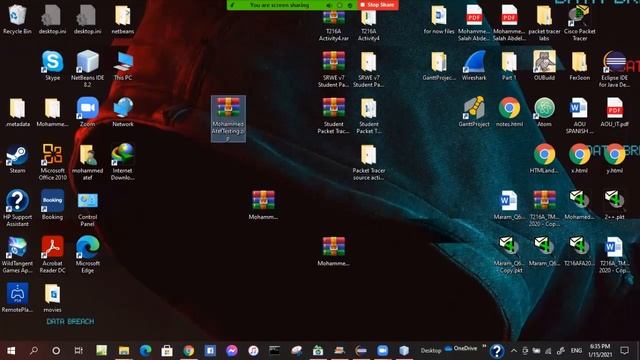Image resolution: width=640 pixels, height=360 pixels.
Task: Open Packet Tracer source activity folder
Action: (369, 162)
